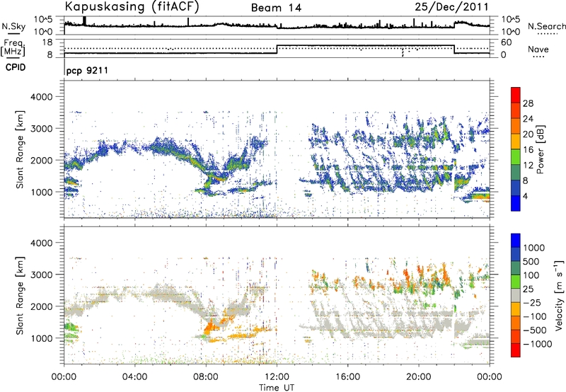The width and height of the screenshot is (566, 392).
Task: Click the 'N.Sky' legend label
Action: point(13,26)
